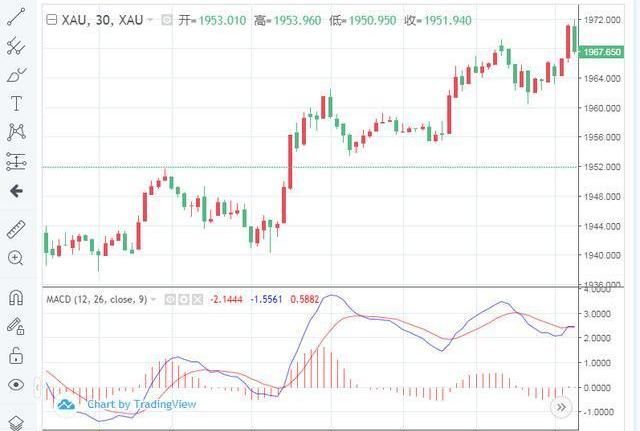This screenshot has width=640, height=431.
Task: Click the open value 1953.010
Action: coord(222,20)
